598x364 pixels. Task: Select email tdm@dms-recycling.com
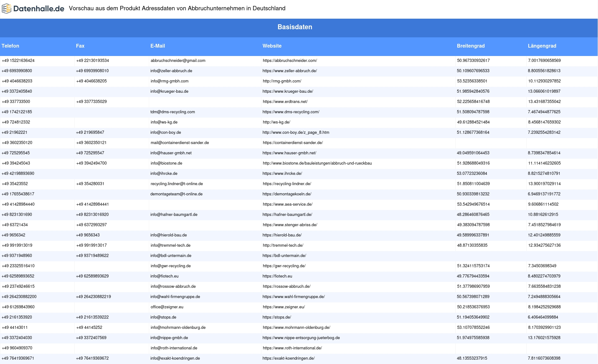pos(173,112)
